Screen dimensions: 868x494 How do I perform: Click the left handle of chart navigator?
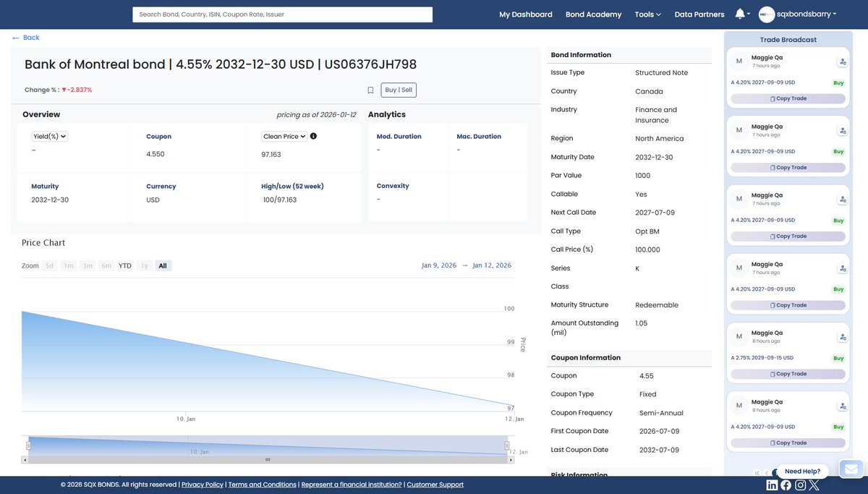point(29,446)
